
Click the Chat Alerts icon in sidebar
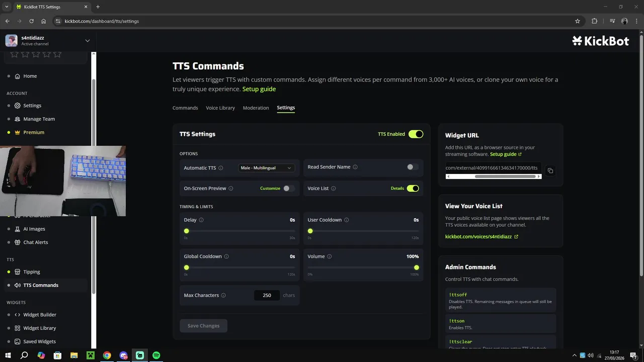18,242
